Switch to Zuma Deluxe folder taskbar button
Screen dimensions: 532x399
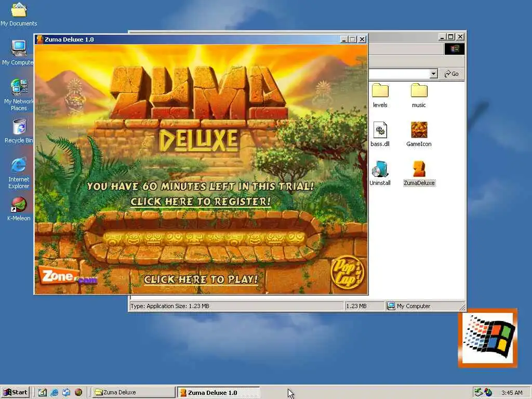point(134,393)
